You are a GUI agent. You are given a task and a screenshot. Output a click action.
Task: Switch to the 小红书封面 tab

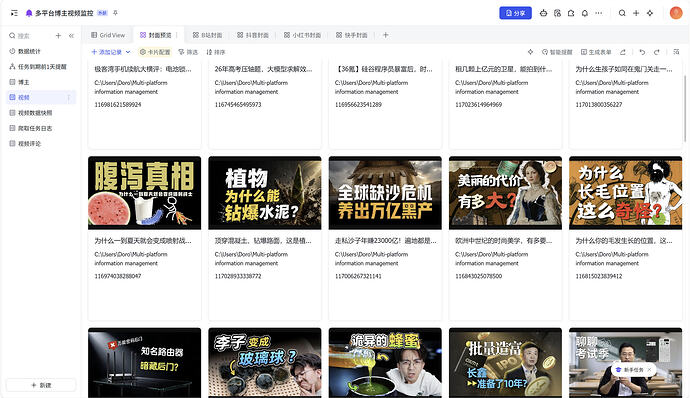tap(302, 35)
